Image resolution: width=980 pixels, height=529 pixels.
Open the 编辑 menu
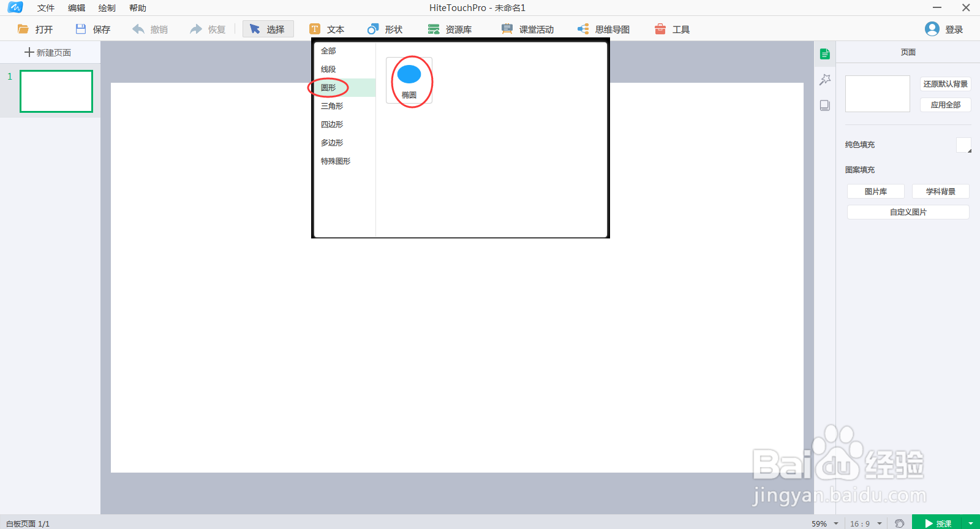pos(77,8)
